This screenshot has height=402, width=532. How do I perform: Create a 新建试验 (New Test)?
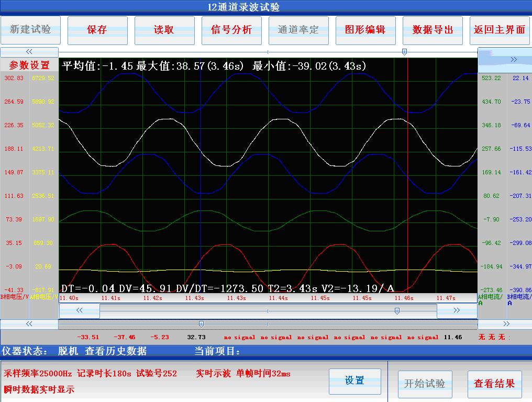tap(30, 30)
